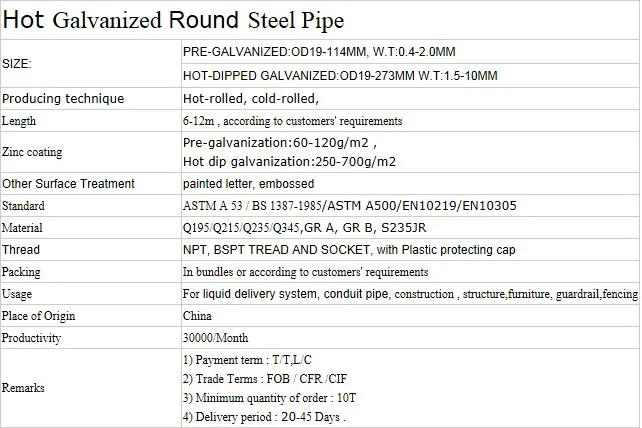Image resolution: width=642 pixels, height=428 pixels.
Task: Select the Producing technique label
Action: pos(63,98)
